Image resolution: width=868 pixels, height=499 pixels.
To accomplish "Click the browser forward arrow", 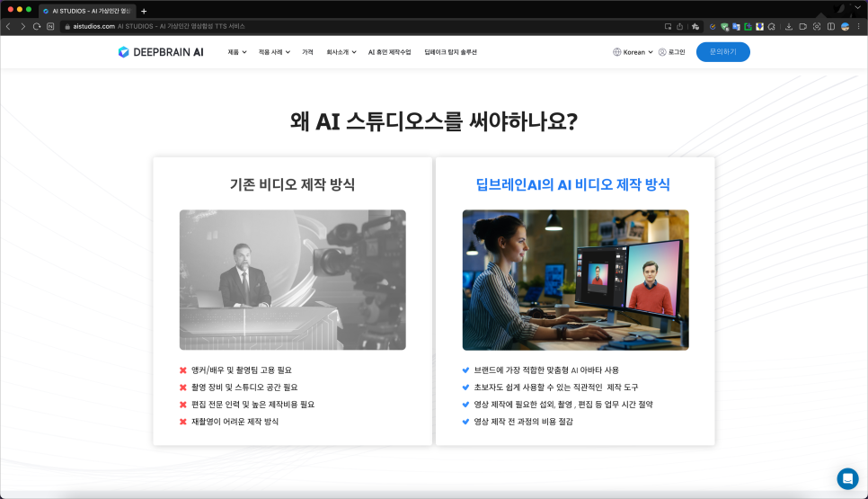I will (22, 26).
